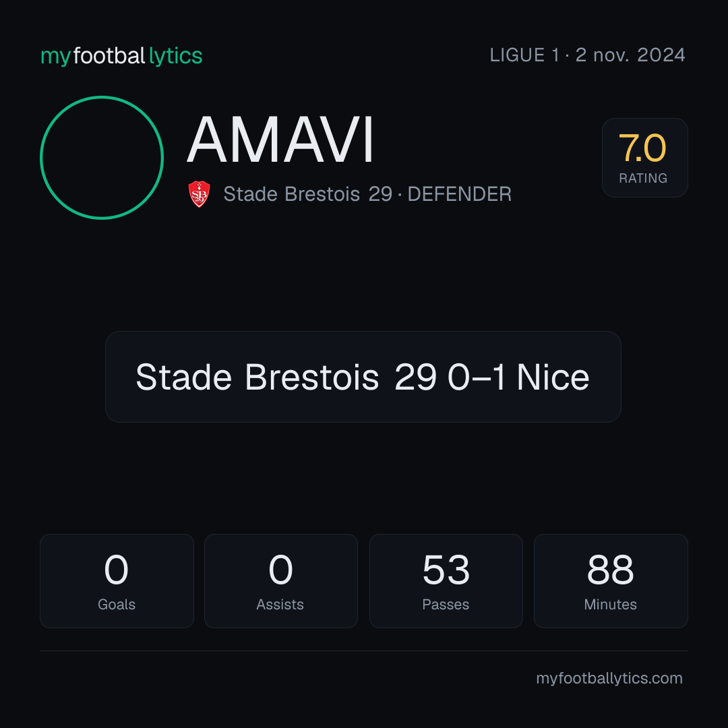Open the myfootballytics logo
Viewport: 728px width, 728px height.
tap(121, 56)
